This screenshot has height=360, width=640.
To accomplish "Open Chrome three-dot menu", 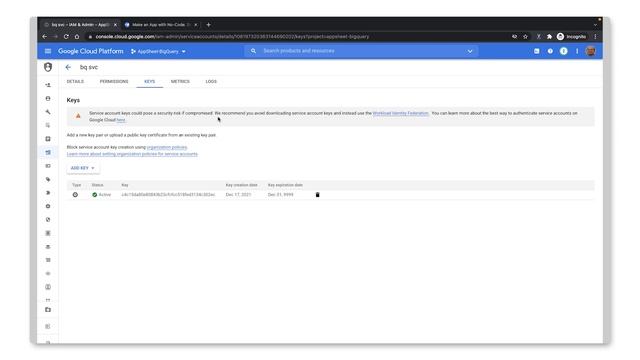I will point(596,37).
